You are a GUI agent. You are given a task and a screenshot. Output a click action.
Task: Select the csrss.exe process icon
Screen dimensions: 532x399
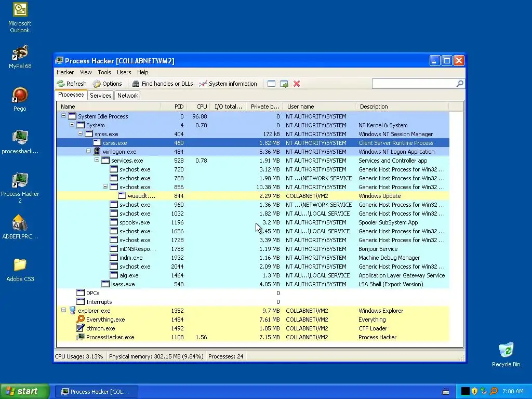pyautogui.click(x=97, y=142)
